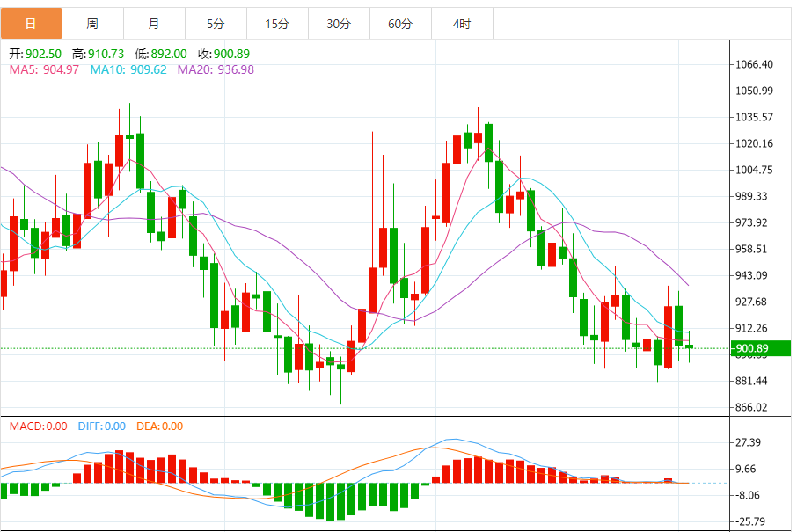
Task: Click the opening price 开:902.50 readout
Action: [x=37, y=54]
